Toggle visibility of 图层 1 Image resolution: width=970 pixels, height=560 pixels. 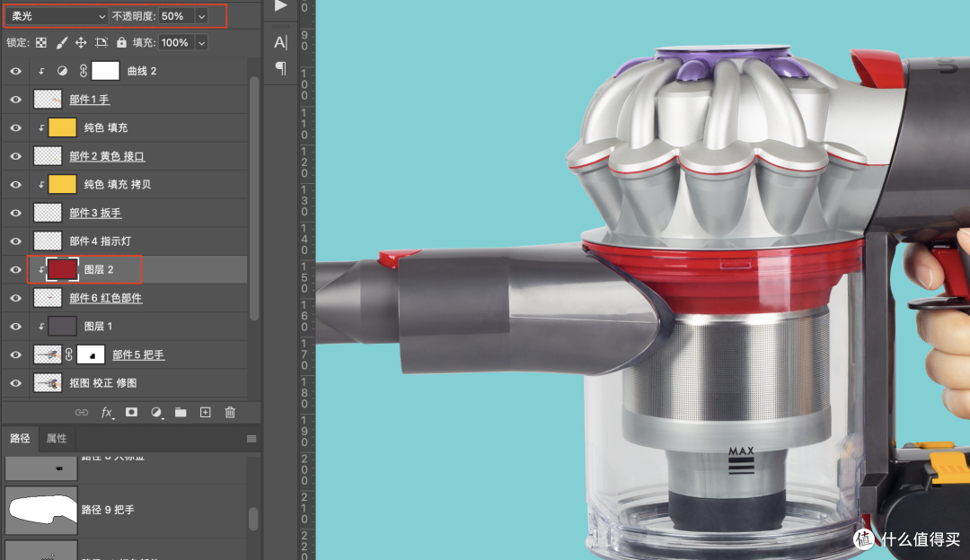tap(16, 327)
